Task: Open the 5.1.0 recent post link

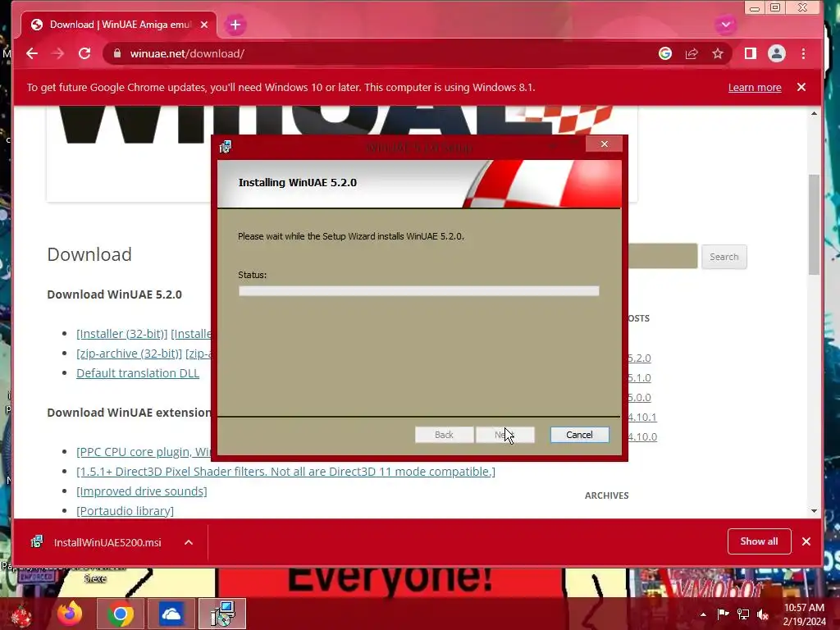Action: coord(640,377)
